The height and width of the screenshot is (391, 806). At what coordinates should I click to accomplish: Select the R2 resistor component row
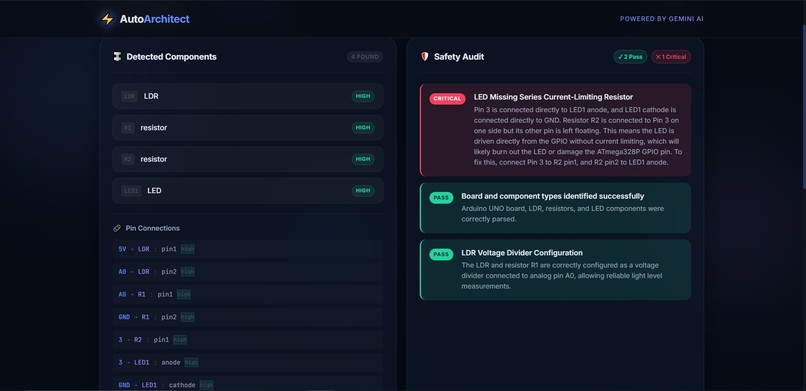click(248, 159)
